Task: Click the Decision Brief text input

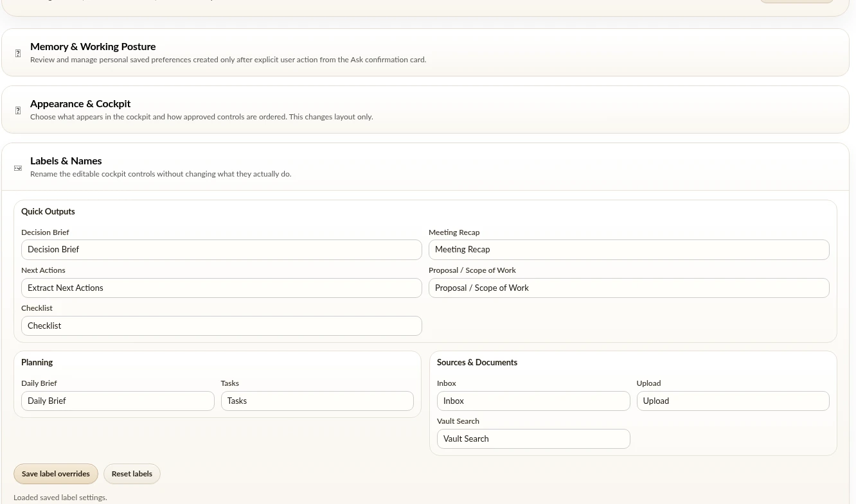Action: (x=222, y=250)
